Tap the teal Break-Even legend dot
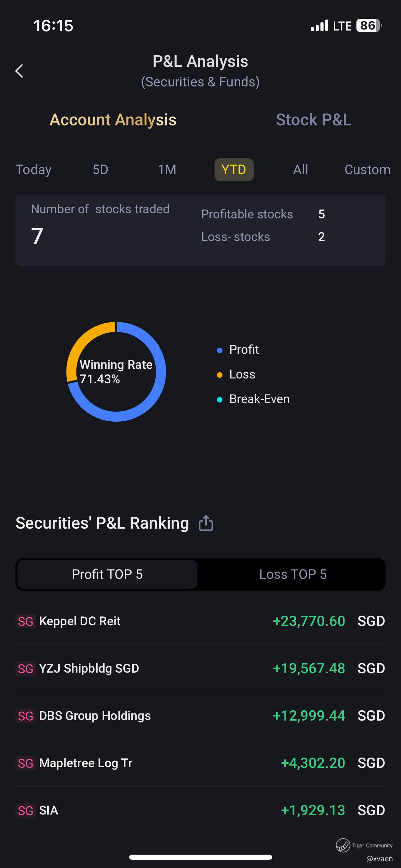 pos(220,399)
